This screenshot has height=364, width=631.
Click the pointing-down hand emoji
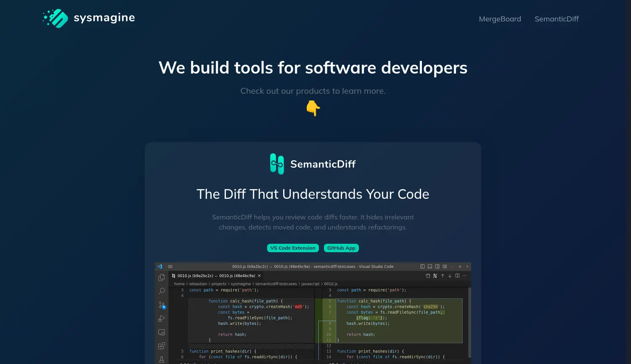pos(313,108)
